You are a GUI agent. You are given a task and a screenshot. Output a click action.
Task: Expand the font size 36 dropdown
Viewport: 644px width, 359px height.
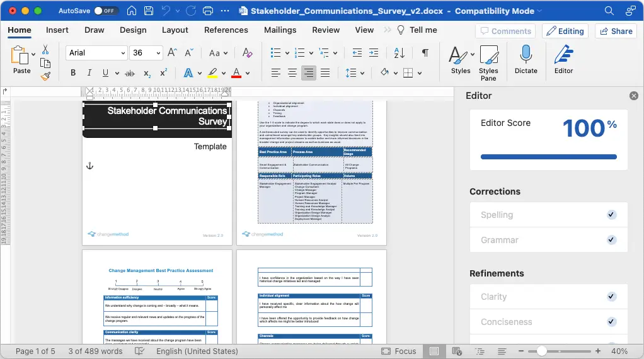coord(158,53)
